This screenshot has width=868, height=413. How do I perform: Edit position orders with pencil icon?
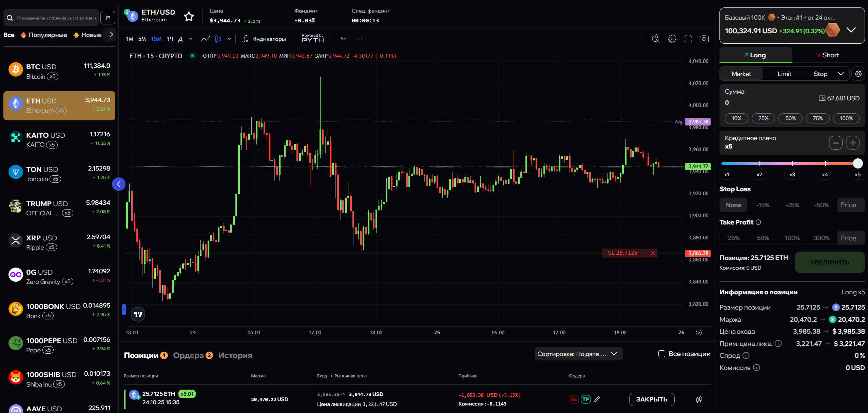tap(597, 399)
